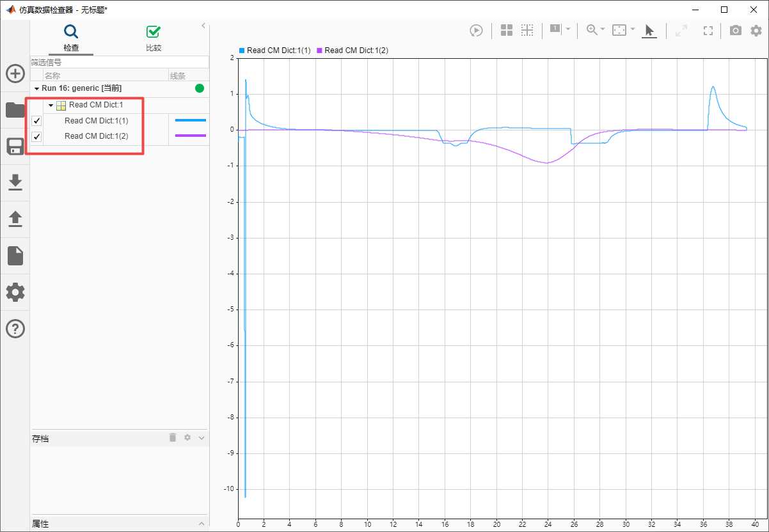
Task: Click the 存档 archive panel header
Action: pyautogui.click(x=120, y=439)
